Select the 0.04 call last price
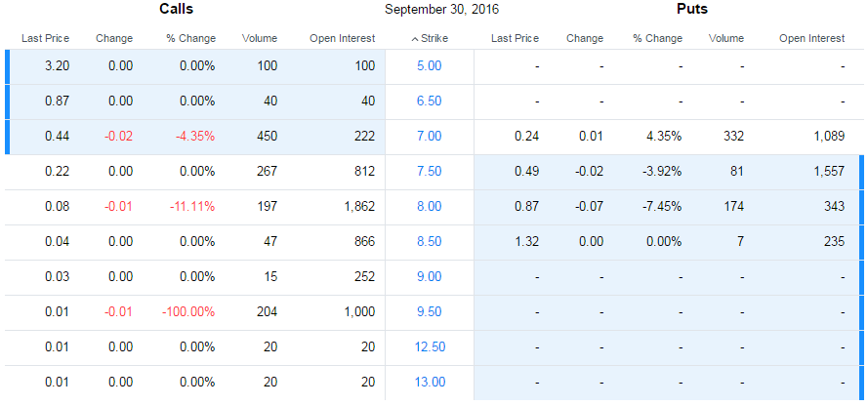Viewport: 868px width, 406px height. click(x=58, y=242)
